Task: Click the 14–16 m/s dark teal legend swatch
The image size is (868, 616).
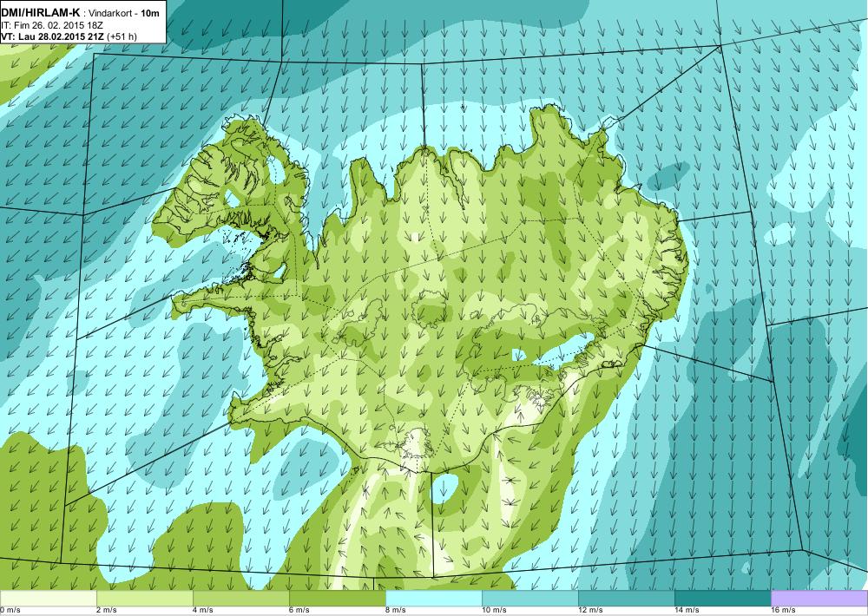Action: pyautogui.click(x=722, y=598)
